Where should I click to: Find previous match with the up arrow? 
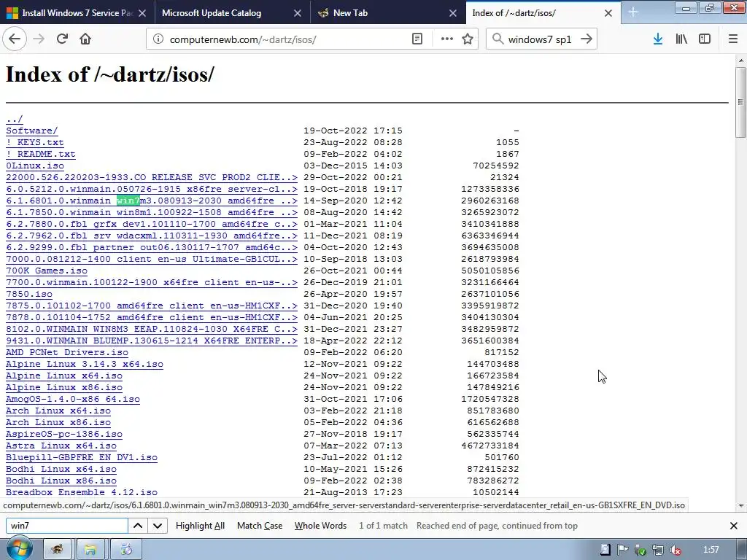138,526
